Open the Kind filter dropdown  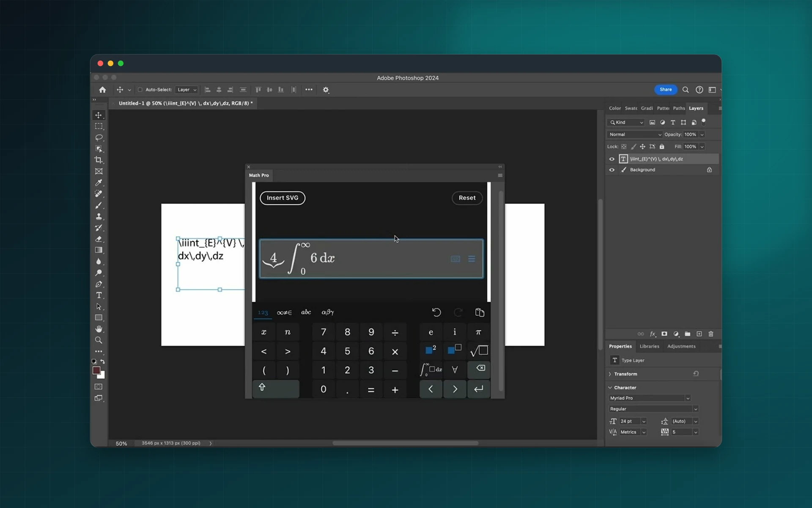click(626, 122)
